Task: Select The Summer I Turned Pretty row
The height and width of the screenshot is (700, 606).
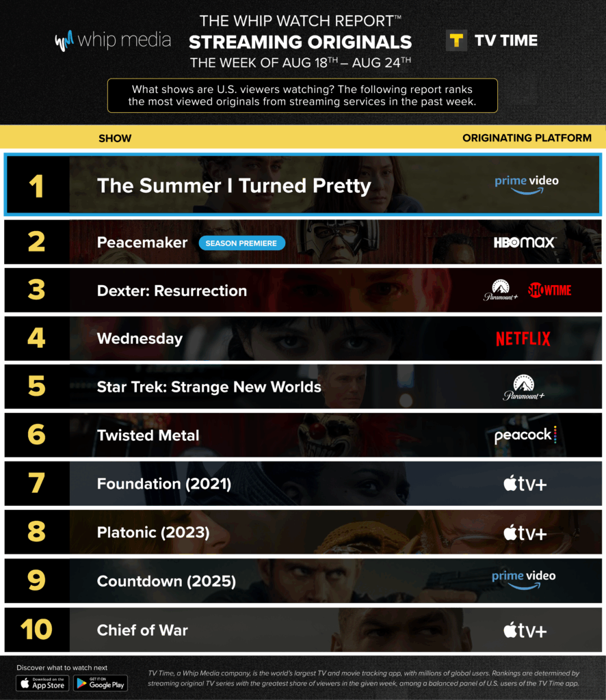Action: (303, 185)
